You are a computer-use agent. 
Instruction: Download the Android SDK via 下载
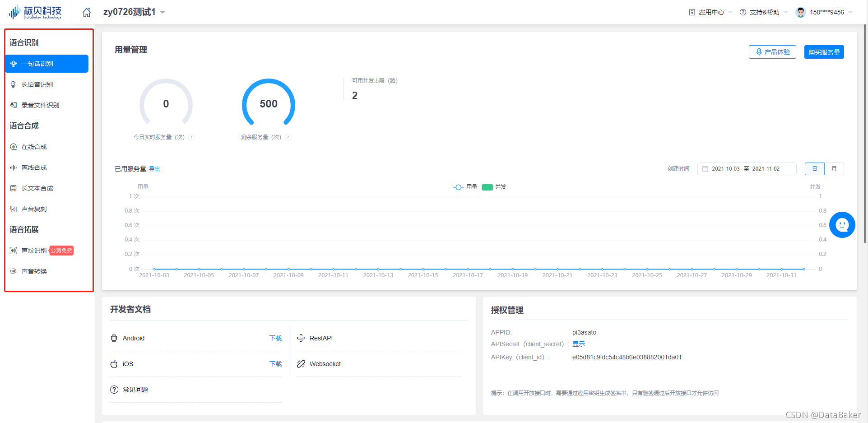pos(275,338)
